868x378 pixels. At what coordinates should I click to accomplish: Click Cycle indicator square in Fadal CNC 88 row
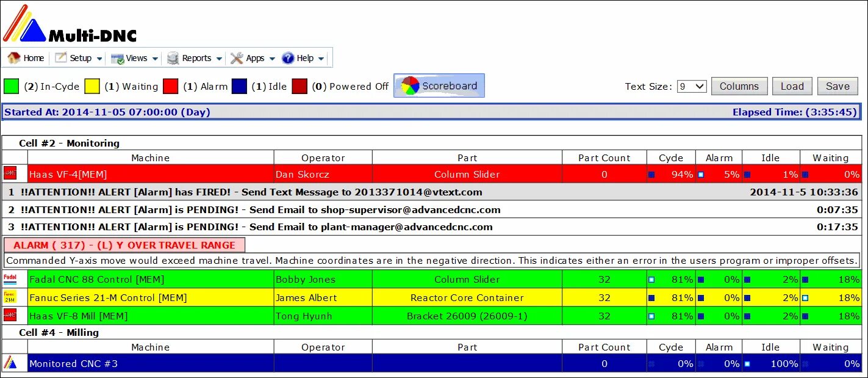[x=651, y=280]
